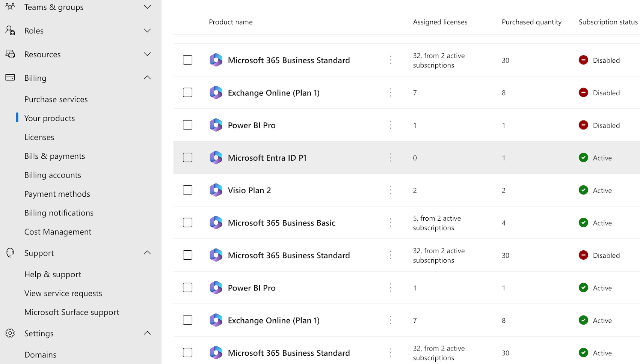The width and height of the screenshot is (640, 364).
Task: Open Microsoft Entra ID P1 product details
Action: (267, 158)
